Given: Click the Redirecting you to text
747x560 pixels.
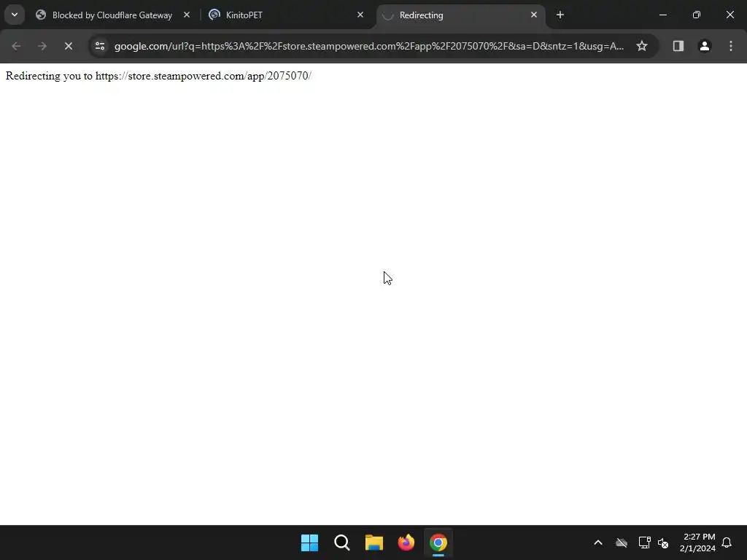Looking at the screenshot, I should (158, 76).
